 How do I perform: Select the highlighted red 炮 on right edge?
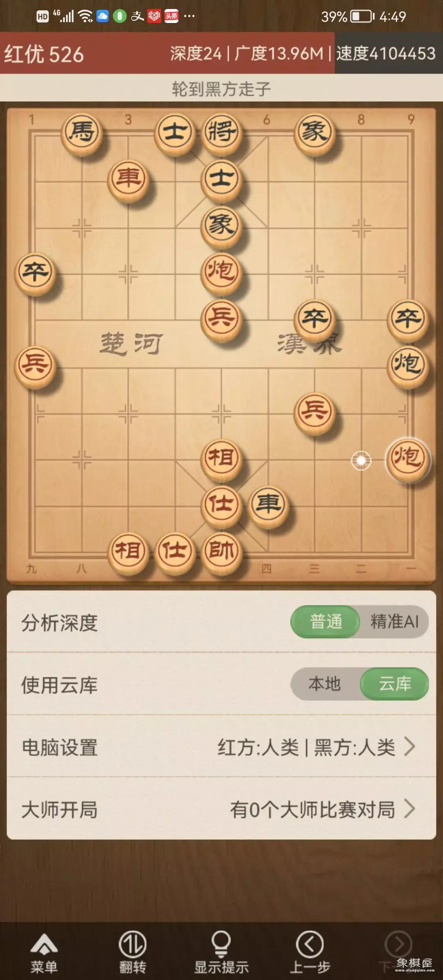point(407,459)
